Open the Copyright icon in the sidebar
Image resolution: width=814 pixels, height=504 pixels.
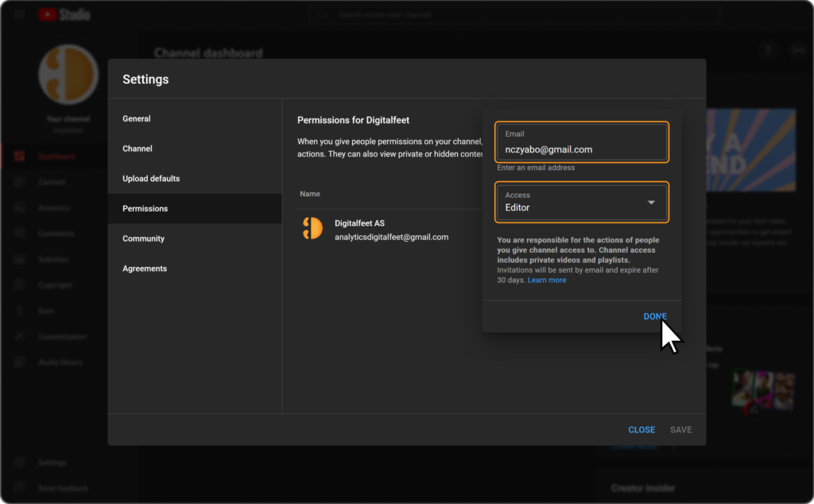pos(19,285)
